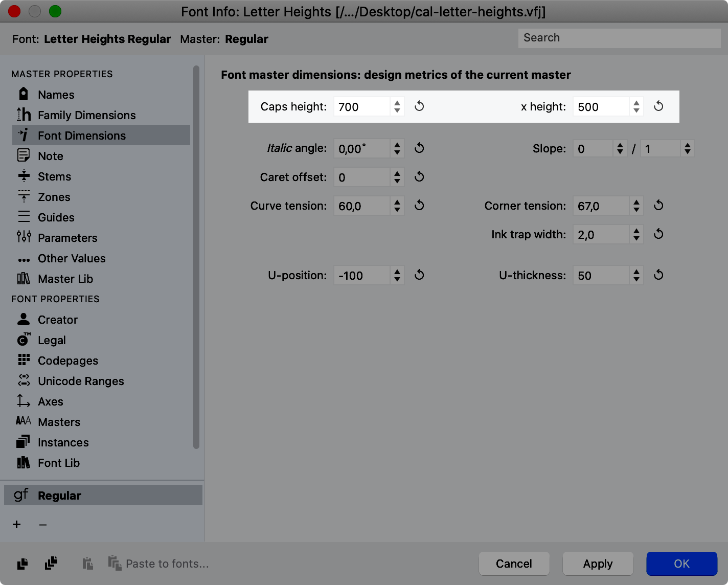Click the grayed paste icon left of Paste to fonts
Image resolution: width=728 pixels, height=585 pixels.
pos(88,564)
